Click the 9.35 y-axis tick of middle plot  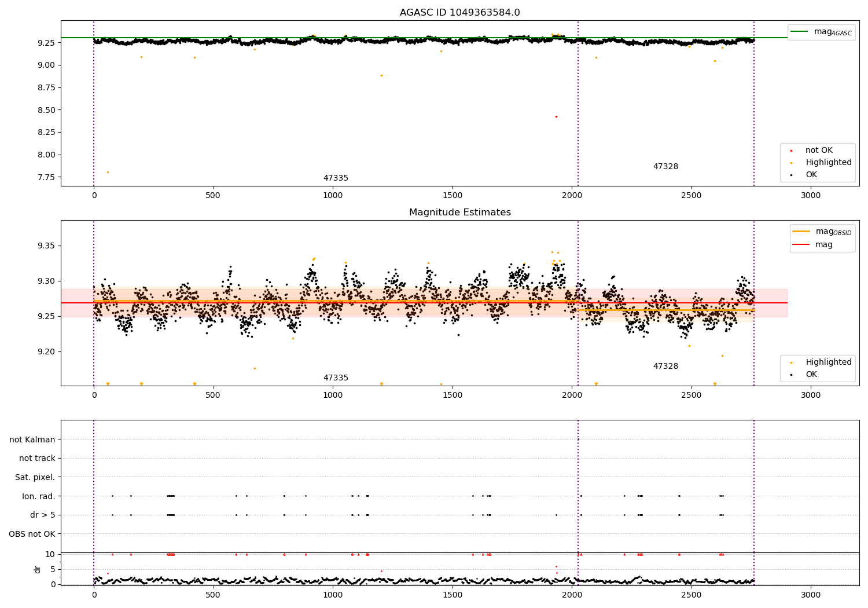[x=46, y=246]
